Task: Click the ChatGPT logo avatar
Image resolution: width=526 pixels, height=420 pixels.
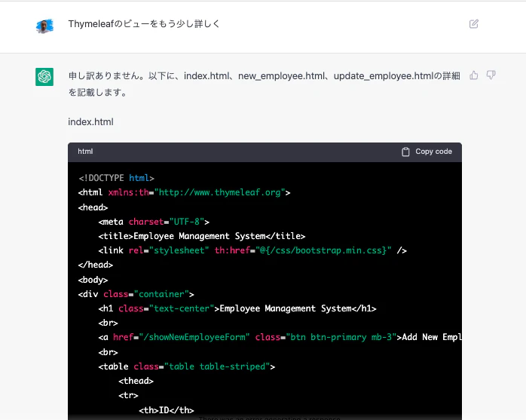Action: click(x=44, y=77)
